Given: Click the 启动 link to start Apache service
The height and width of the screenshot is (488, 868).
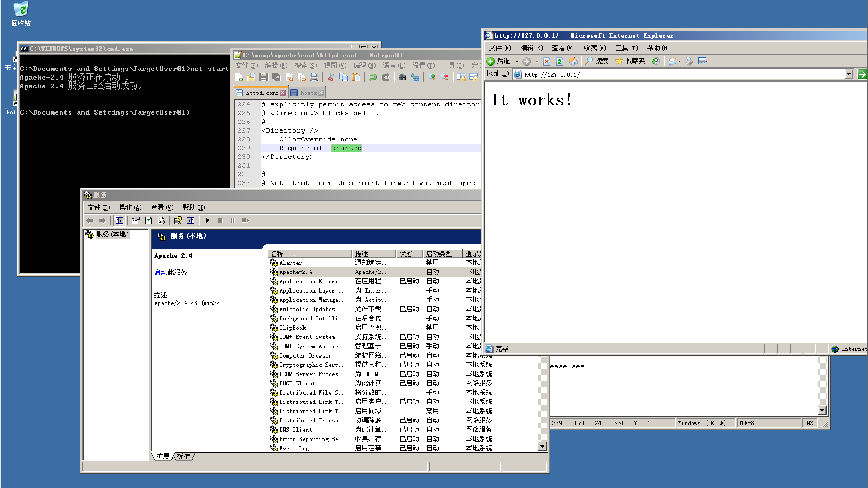Looking at the screenshot, I should tap(161, 272).
